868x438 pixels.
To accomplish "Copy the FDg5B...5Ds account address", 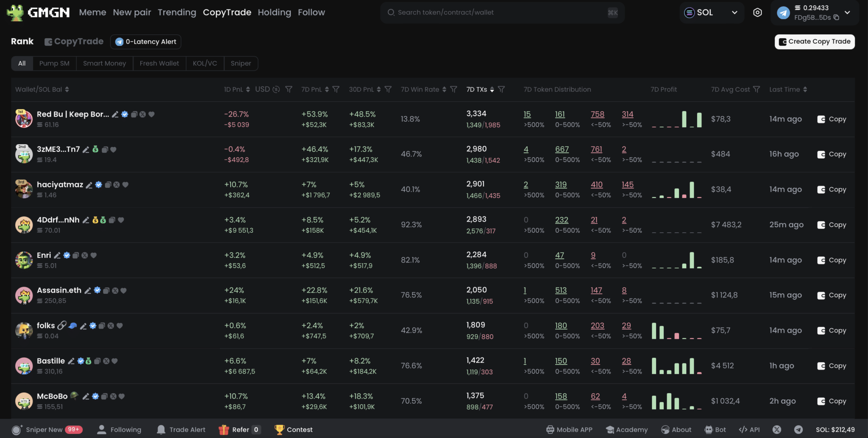I will tap(836, 18).
